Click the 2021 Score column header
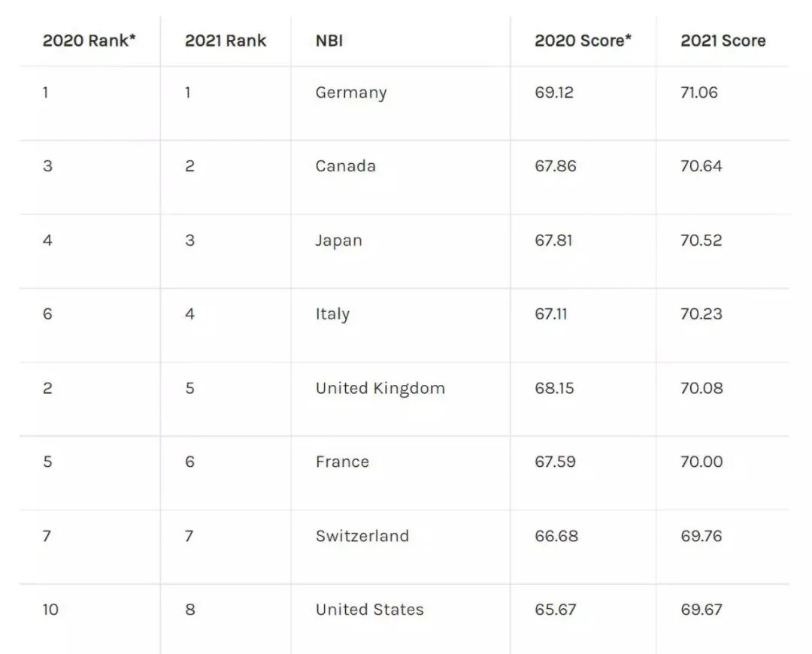The image size is (812, 654). coord(723,41)
